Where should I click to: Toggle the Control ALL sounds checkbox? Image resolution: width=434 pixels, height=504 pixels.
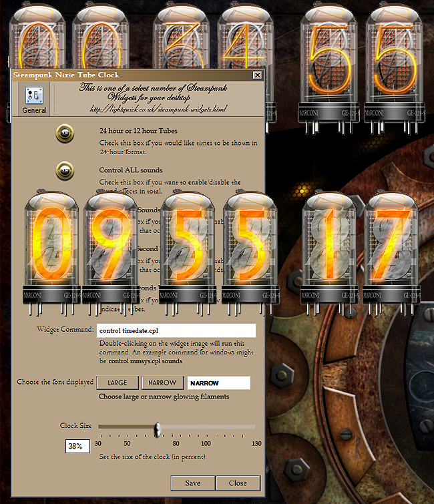[65, 171]
